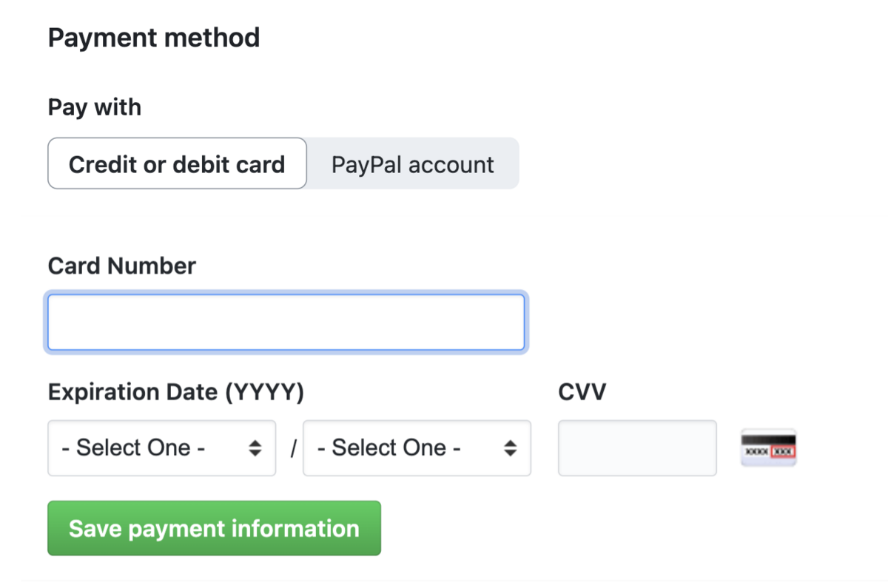
Task: Click into the CVV text field
Action: [637, 447]
